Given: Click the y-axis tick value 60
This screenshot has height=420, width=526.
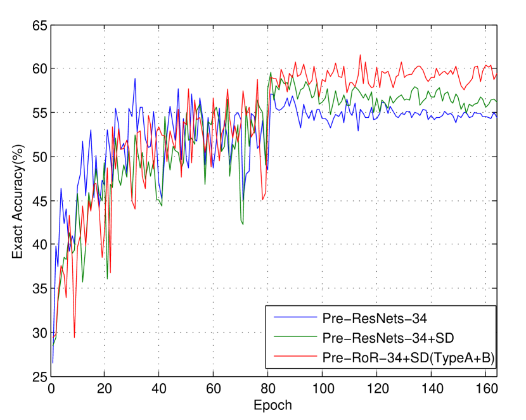Looking at the screenshot, I should click(39, 68).
